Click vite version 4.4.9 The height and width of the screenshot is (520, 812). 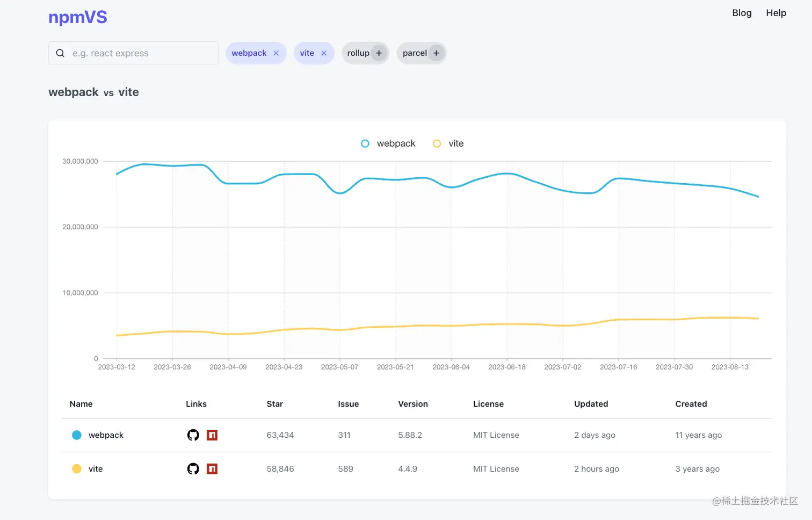click(408, 469)
